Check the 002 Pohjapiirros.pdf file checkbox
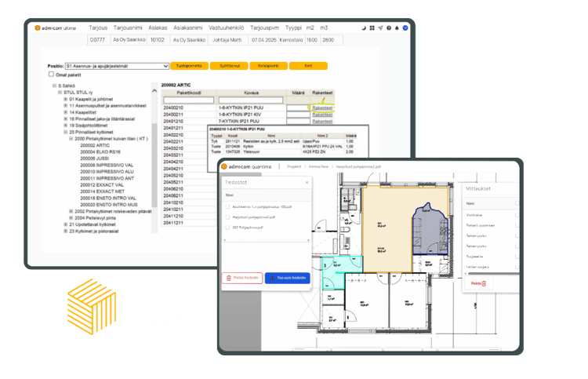588x379 pixels. (227, 226)
